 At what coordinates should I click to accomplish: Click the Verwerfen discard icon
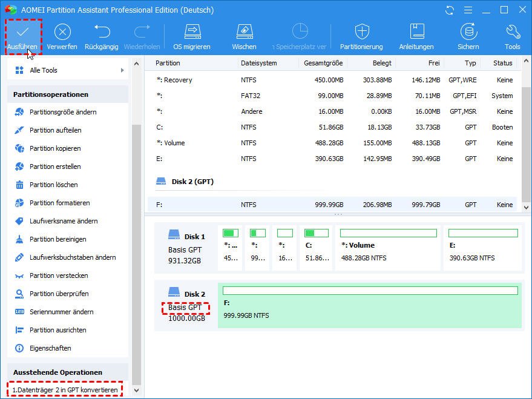tap(62, 32)
